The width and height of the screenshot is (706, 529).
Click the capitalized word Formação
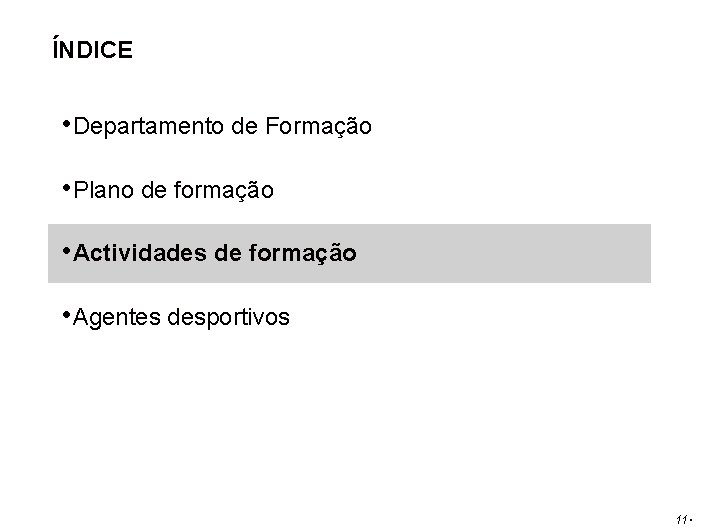(x=318, y=126)
